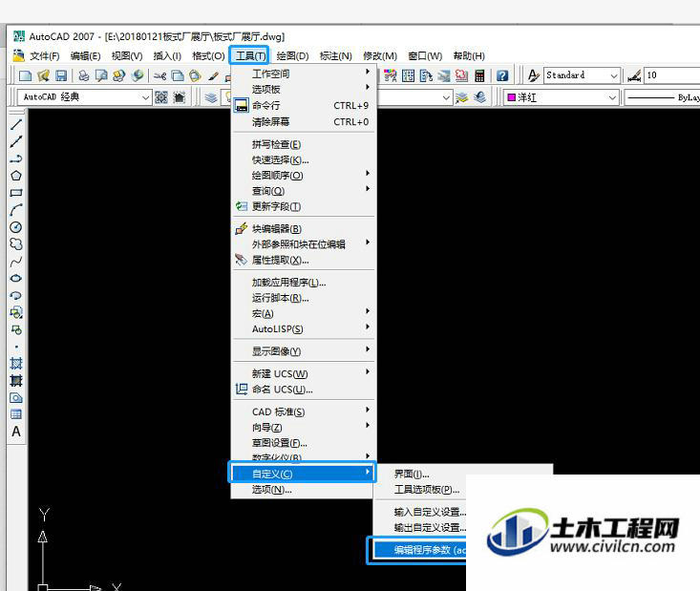Select the Spline tool
Viewport: 700px width, 591px height.
(x=16, y=262)
